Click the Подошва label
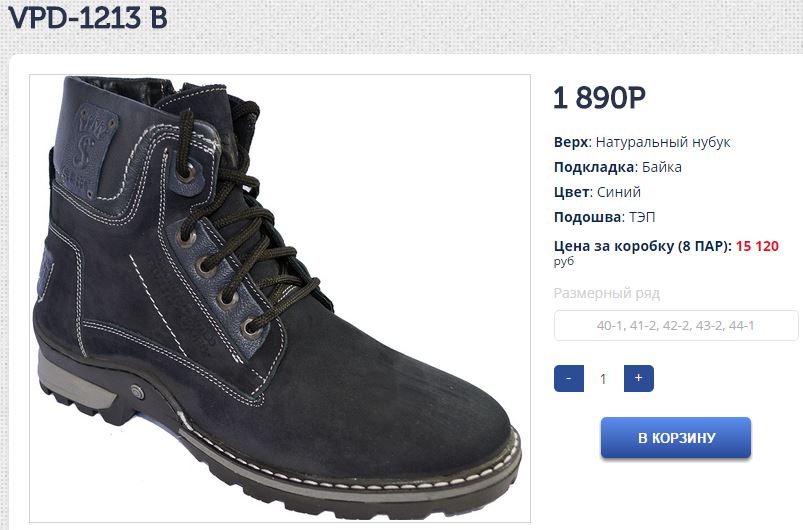The image size is (803, 530). click(x=589, y=217)
